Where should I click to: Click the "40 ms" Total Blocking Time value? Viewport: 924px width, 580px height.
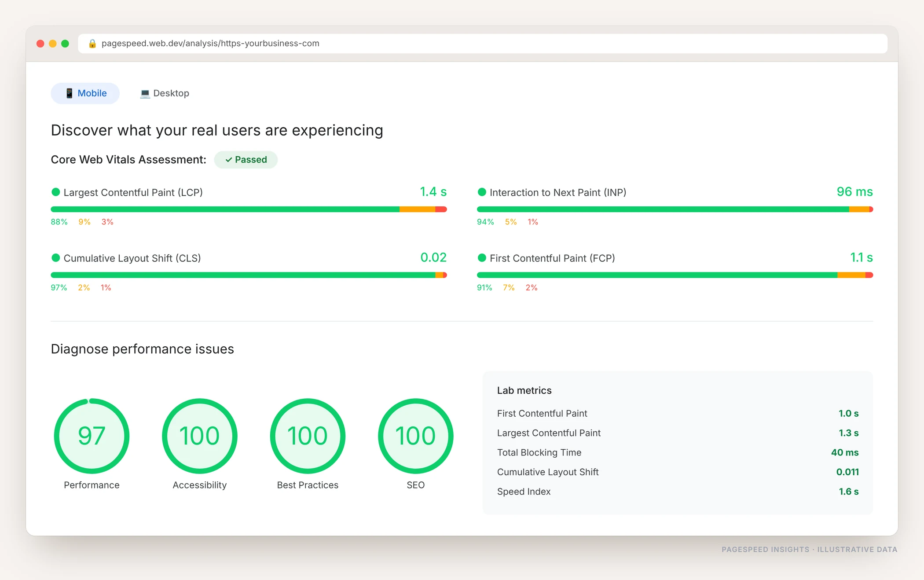tap(845, 452)
